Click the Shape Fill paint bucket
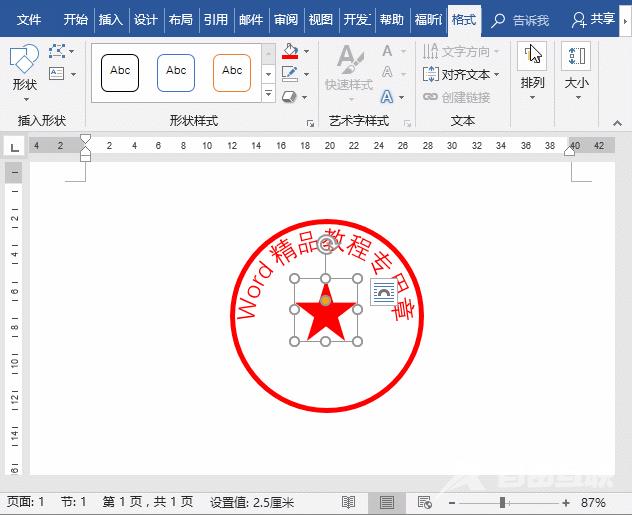Viewport: 632px width, 515px height. [290, 51]
